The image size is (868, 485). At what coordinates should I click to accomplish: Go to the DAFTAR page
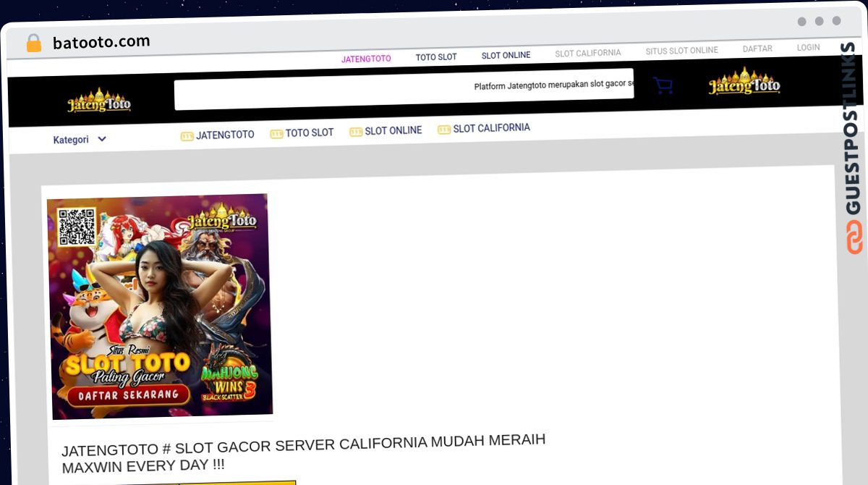[757, 49]
